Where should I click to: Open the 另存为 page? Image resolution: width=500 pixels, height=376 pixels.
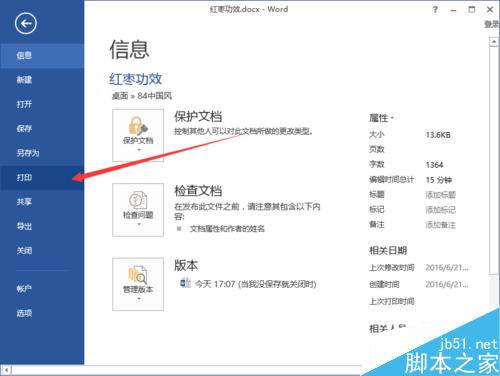42,153
